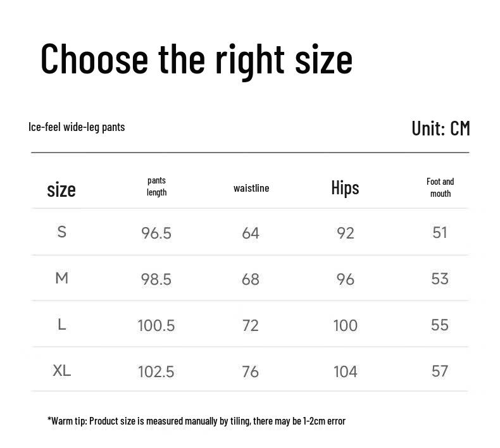Click the 96.5 pants length value

[x=156, y=233]
